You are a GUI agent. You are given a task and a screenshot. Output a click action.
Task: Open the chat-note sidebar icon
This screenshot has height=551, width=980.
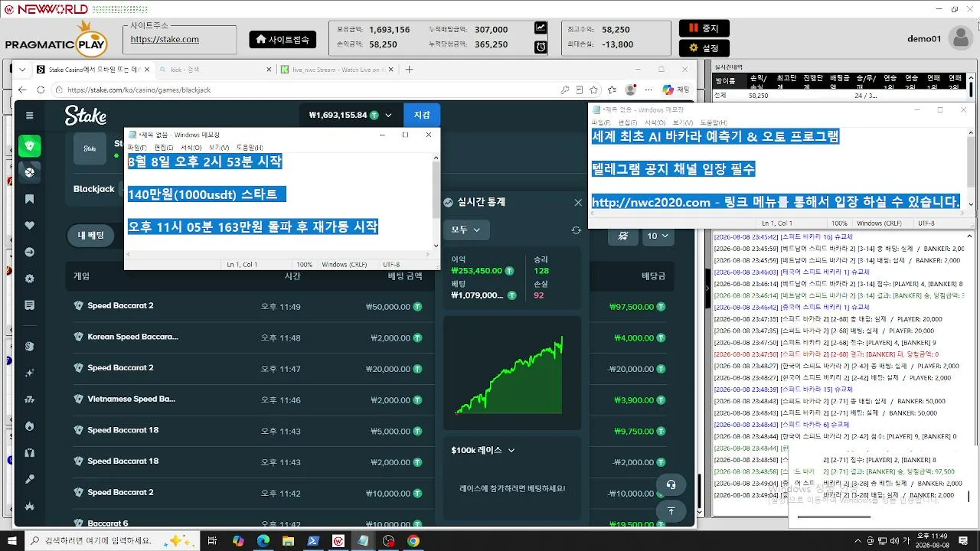tap(30, 305)
